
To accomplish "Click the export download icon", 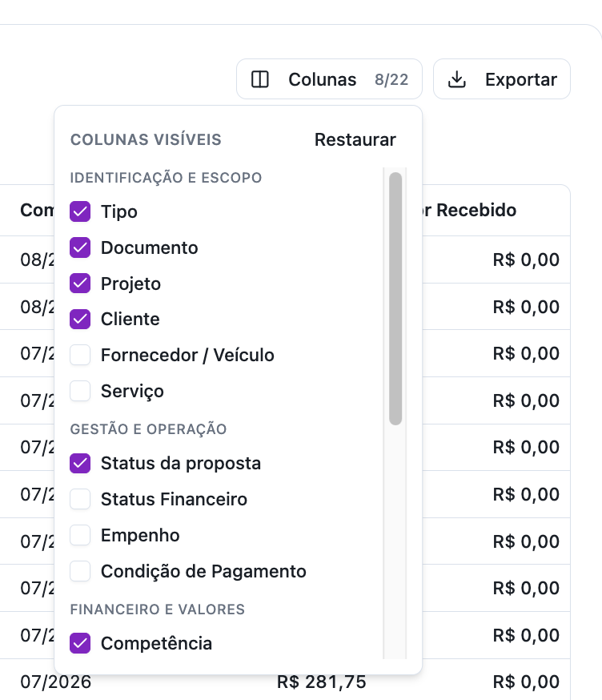I will click(456, 79).
